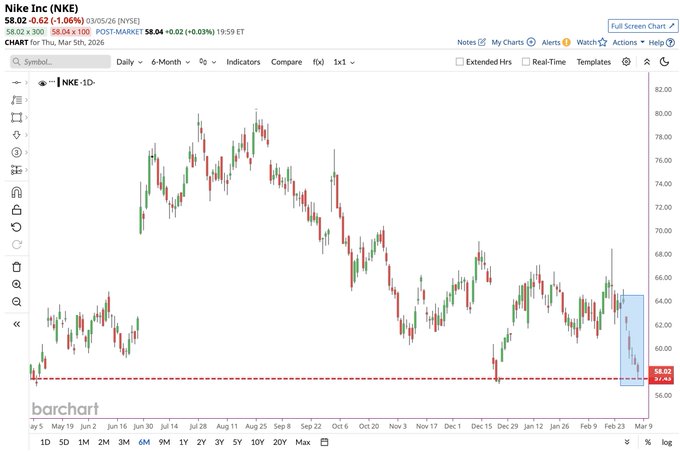680x452 pixels.
Task: Switch to dark mode moon icon
Action: [664, 62]
